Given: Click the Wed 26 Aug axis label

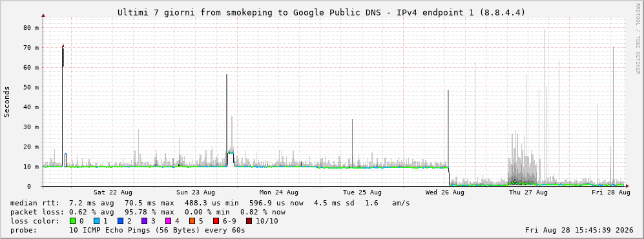Looking at the screenshot, I should click(444, 192).
